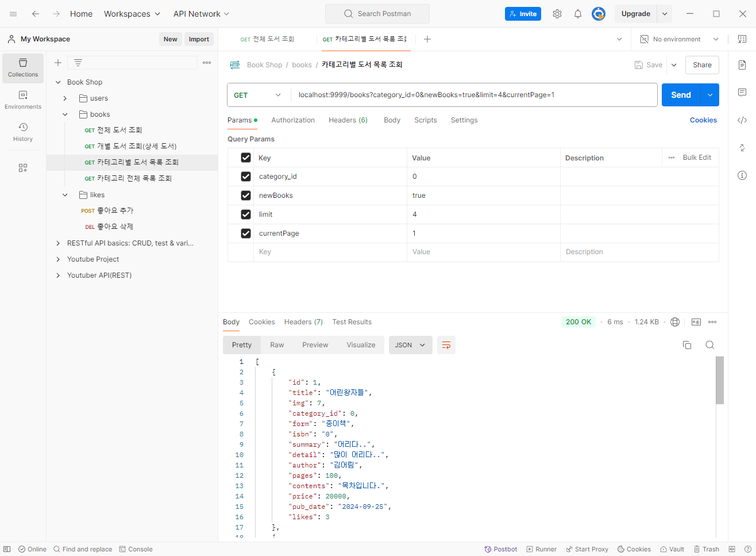Open the Environments sidebar panel
This screenshot has width=756, height=556.
tap(23, 100)
